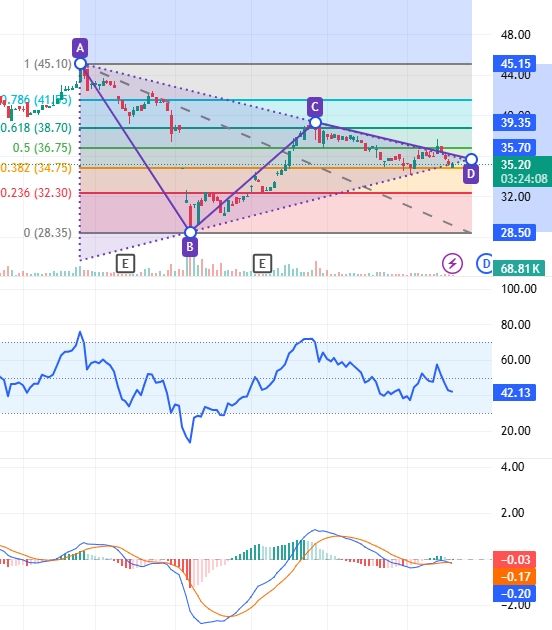
Task: Click the volume 68.81 K label
Action: pyautogui.click(x=519, y=268)
